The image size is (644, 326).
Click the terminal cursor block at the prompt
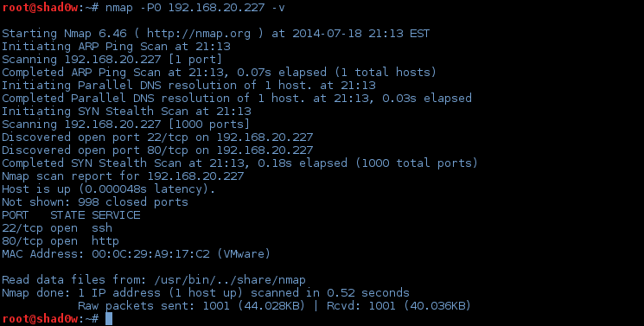pyautogui.click(x=109, y=318)
